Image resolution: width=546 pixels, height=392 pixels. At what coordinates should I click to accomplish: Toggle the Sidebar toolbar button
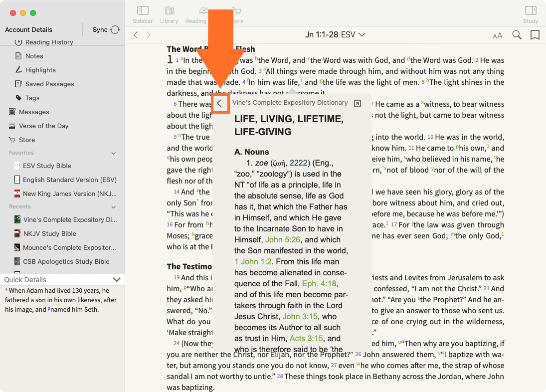click(143, 15)
